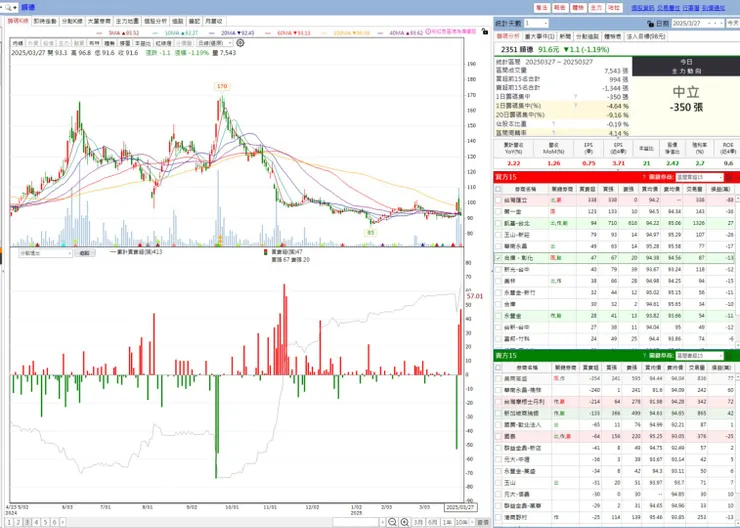Open the 行事曆 link
Image resolution: width=740 pixels, height=528 pixels.
point(691,8)
